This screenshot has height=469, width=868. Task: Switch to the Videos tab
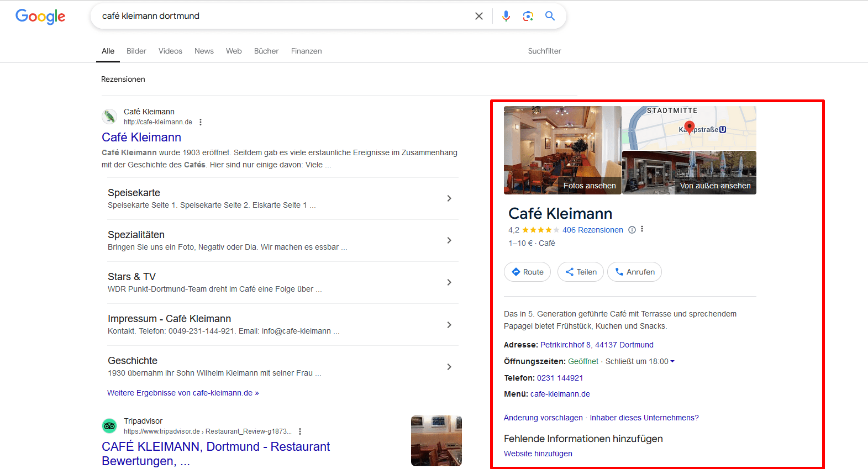[x=170, y=51]
